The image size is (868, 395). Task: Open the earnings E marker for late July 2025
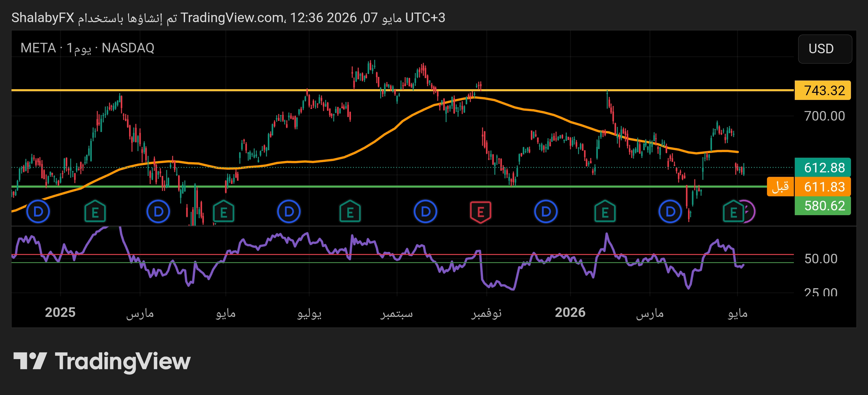(x=350, y=212)
